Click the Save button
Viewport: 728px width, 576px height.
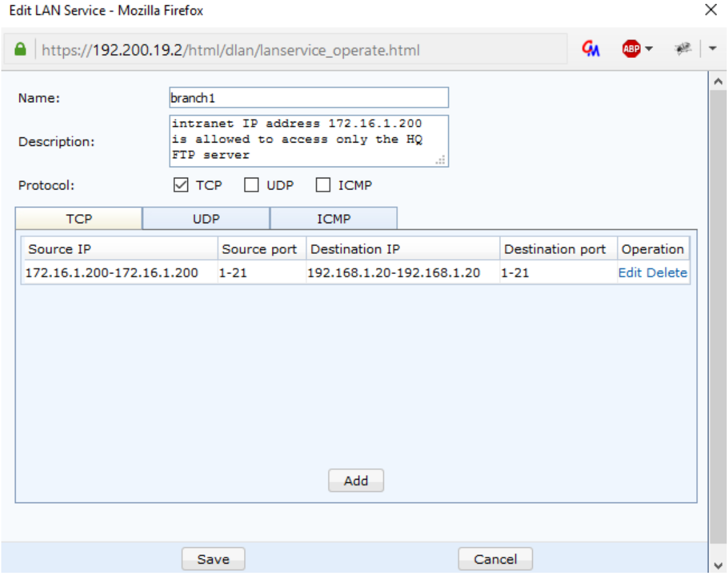(x=213, y=559)
